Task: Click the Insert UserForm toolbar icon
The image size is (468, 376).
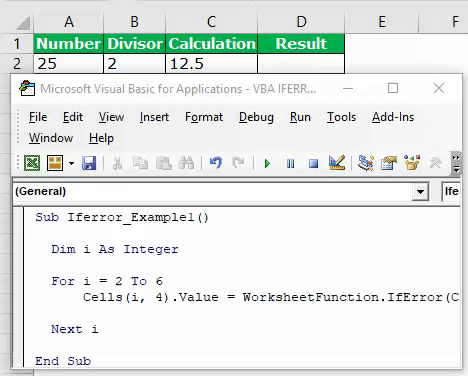Action: coord(55,163)
